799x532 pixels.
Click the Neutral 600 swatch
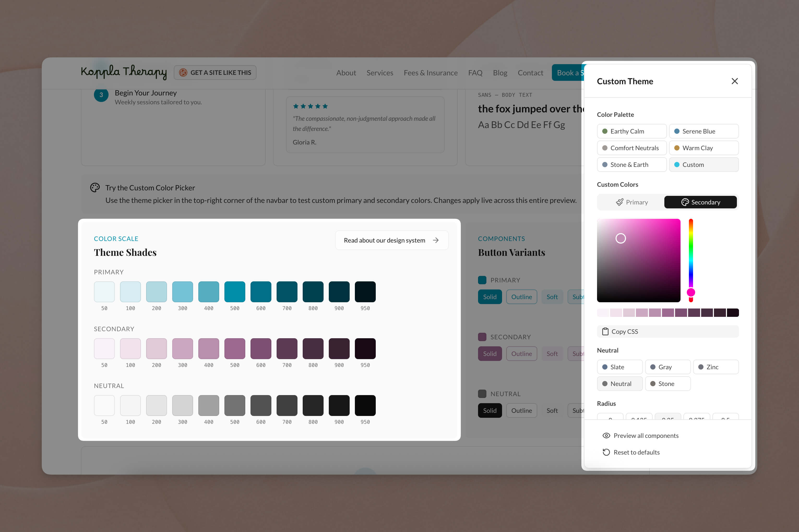point(261,406)
